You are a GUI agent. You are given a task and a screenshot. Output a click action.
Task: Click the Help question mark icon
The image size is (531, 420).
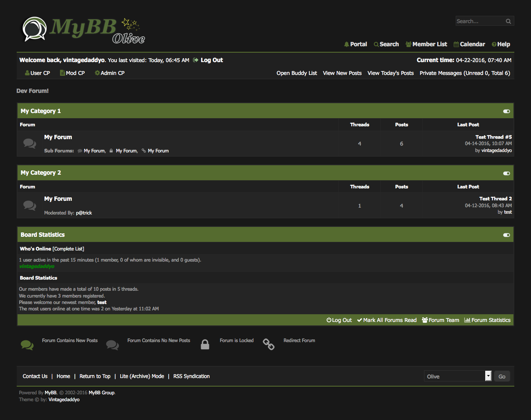[x=494, y=45]
